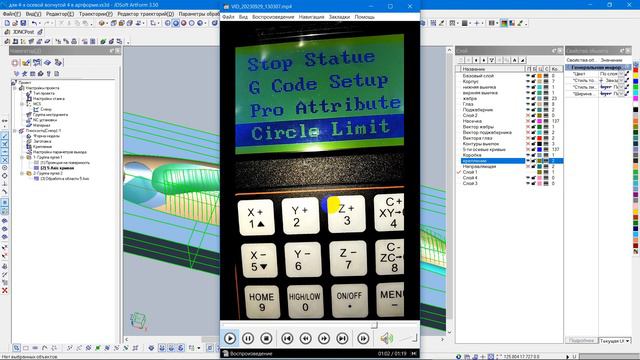This screenshot has height=360, width=640.
Task: Stop the video playback
Action: 266,338
